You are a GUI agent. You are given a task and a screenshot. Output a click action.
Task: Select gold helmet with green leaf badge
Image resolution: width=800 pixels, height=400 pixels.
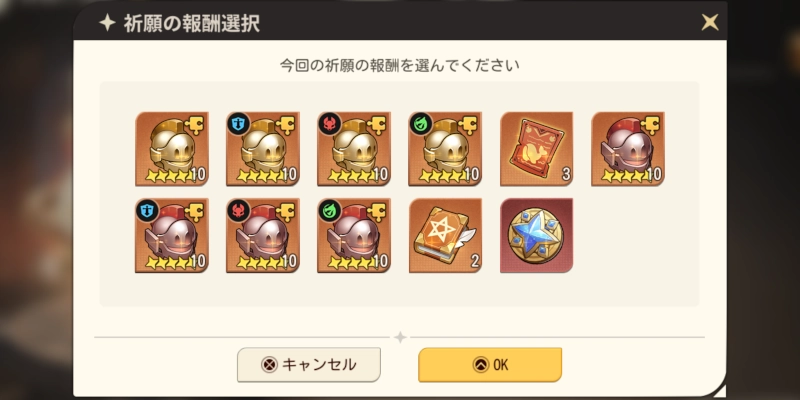click(445, 148)
